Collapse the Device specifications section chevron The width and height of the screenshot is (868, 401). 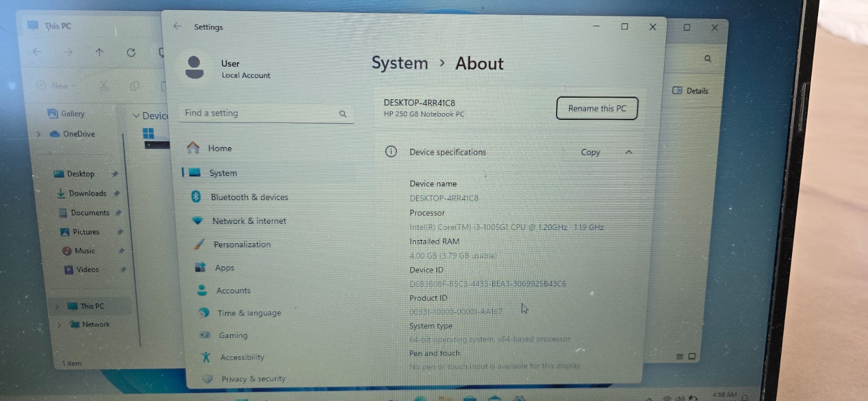pyautogui.click(x=629, y=152)
